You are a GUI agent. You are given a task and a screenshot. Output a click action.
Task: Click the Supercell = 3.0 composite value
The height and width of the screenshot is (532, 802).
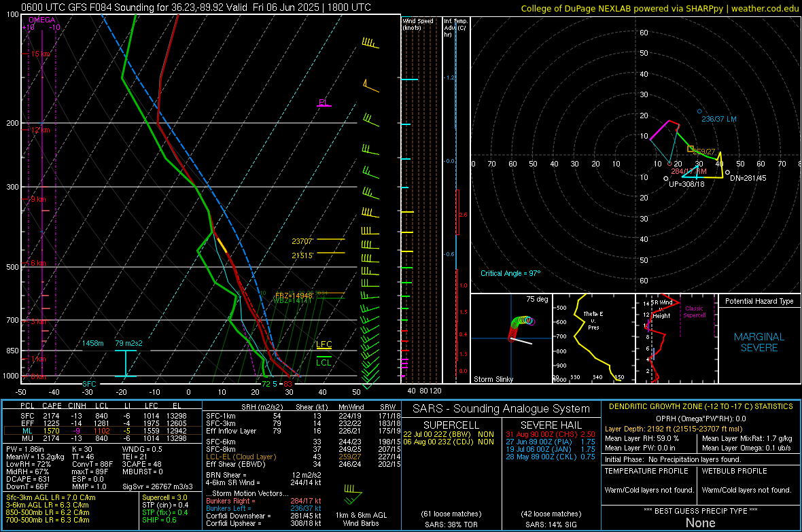[164, 497]
